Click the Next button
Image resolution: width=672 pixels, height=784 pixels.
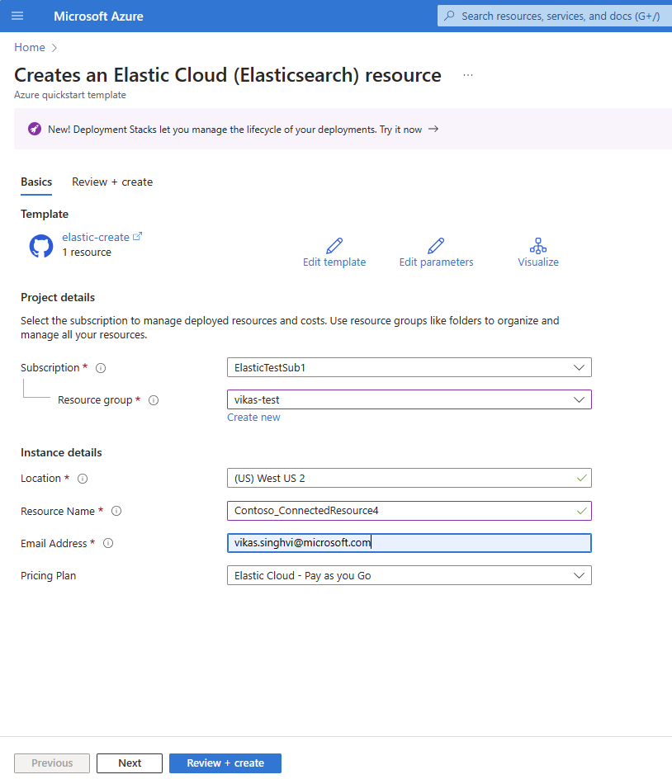[130, 763]
